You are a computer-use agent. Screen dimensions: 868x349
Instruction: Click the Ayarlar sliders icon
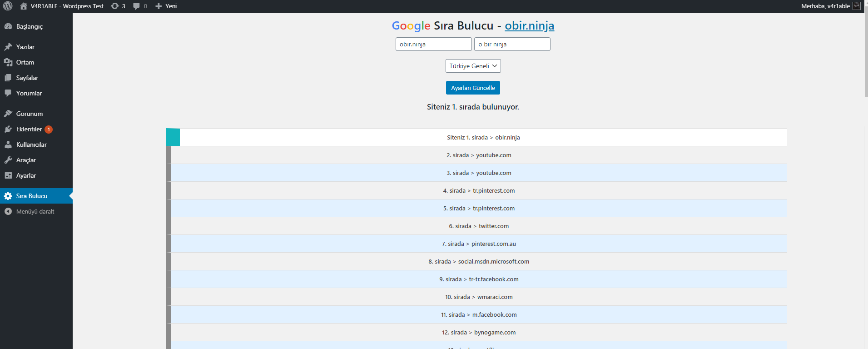[8, 175]
